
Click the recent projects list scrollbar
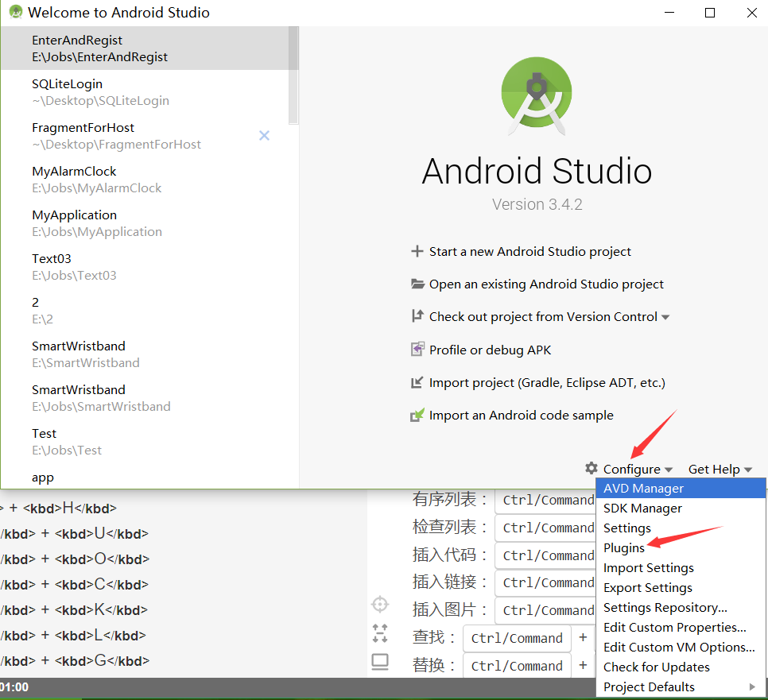(x=293, y=75)
